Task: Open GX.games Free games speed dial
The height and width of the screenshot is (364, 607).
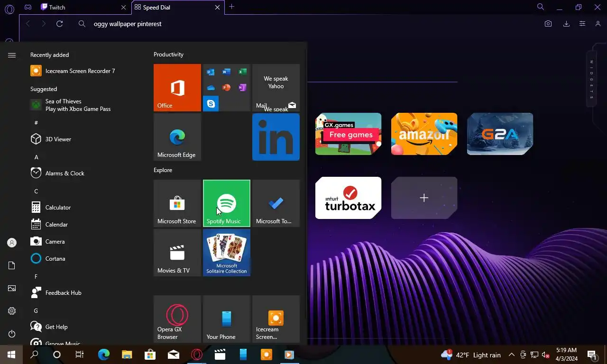Action: coord(348,134)
